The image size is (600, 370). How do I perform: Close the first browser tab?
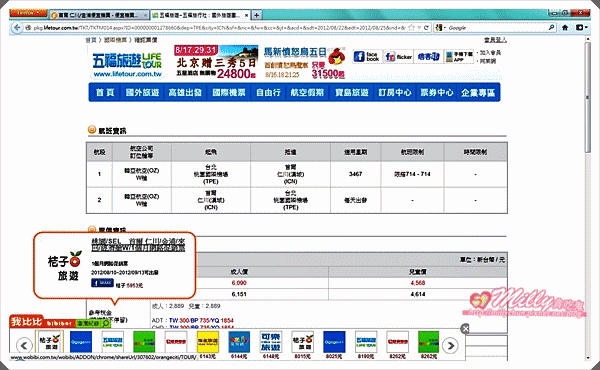[x=145, y=15]
